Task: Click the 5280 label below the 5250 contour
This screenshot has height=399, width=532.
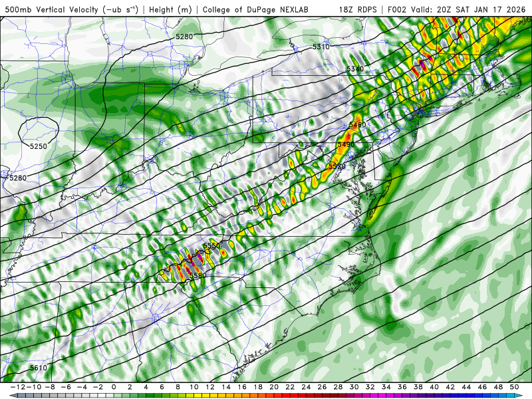Action: [18, 178]
